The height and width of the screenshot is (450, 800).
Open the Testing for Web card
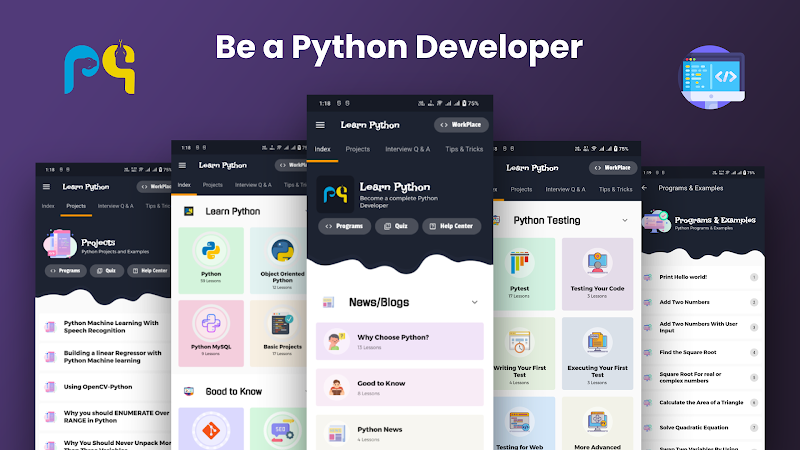524,423
